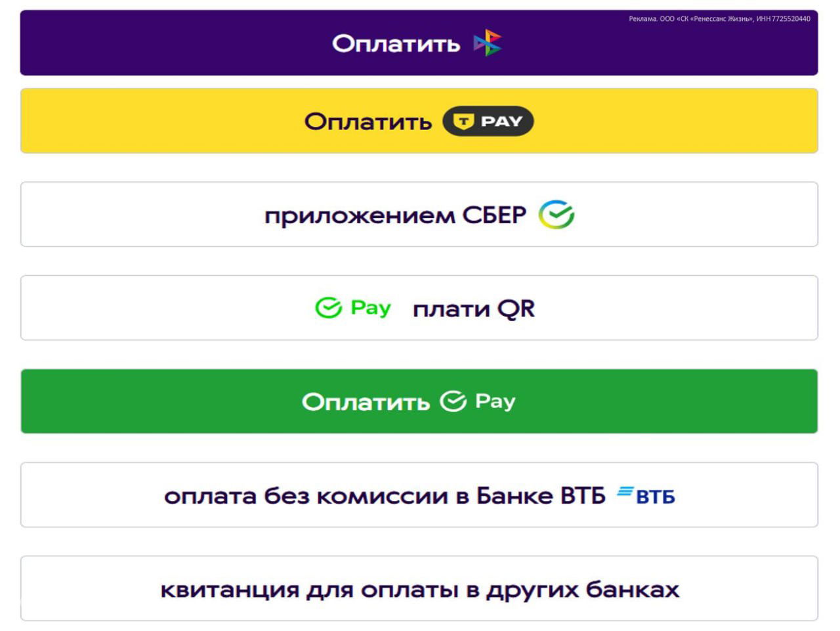The height and width of the screenshot is (631, 840).
Task: Select payment without commission via Банк ВТБ
Action: (420, 494)
